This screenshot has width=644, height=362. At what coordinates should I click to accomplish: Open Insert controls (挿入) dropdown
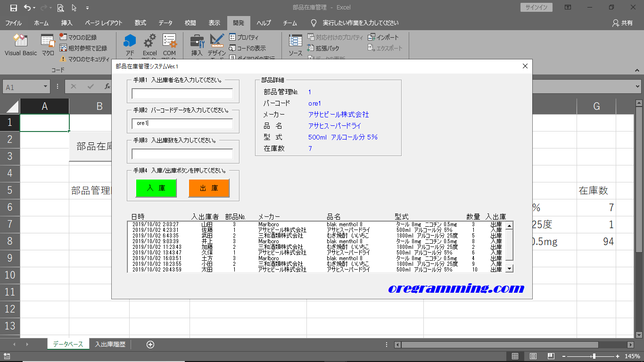tap(197, 46)
